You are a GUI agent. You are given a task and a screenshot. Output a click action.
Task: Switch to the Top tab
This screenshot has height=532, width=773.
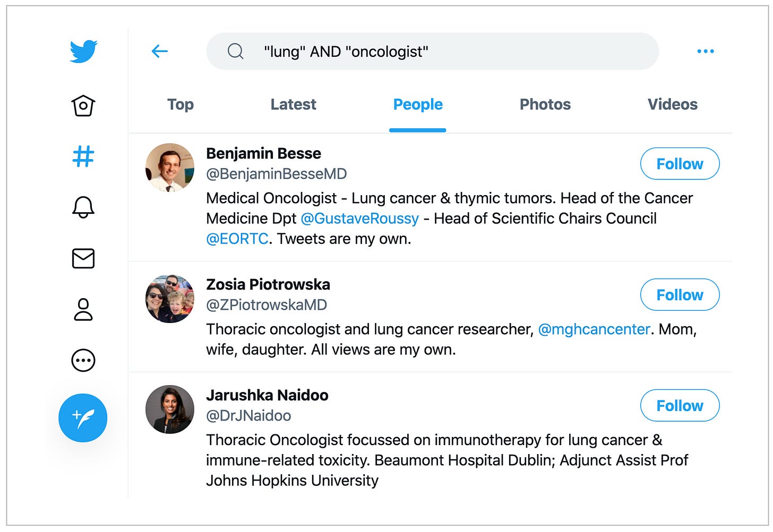181,104
